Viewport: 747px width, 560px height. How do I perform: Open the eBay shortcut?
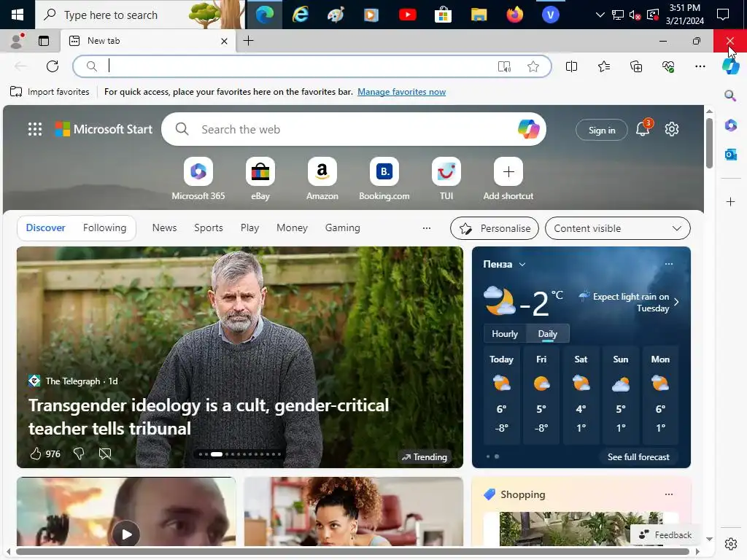[260, 179]
